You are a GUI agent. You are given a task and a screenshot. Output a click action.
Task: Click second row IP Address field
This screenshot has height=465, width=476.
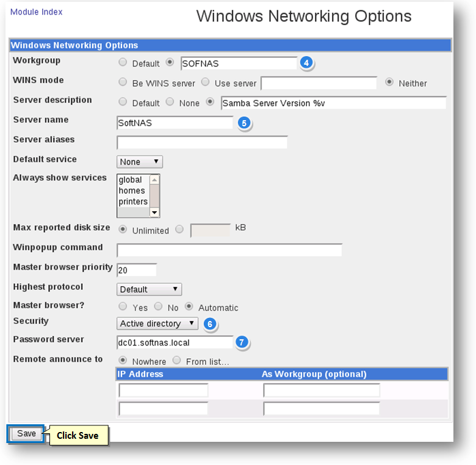tap(164, 408)
